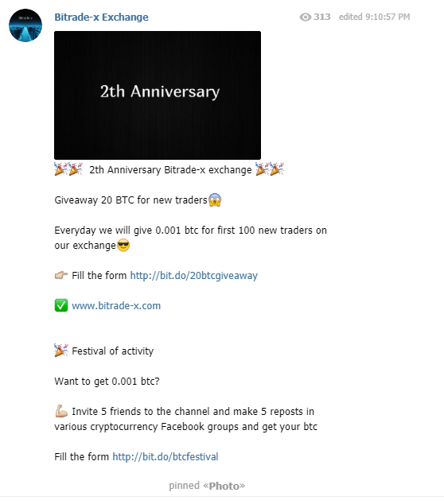The width and height of the screenshot is (444, 504).
Task: Click party popper before Festival of activity
Action: tap(61, 351)
